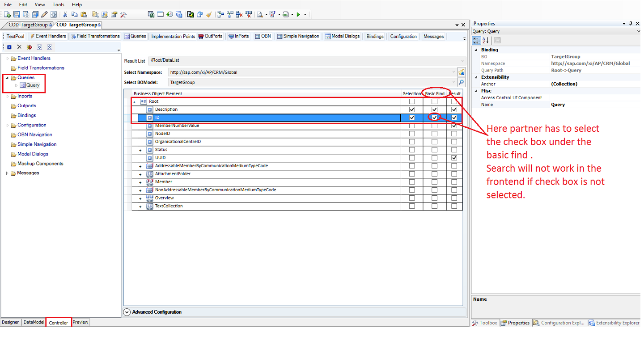This screenshot has height=362, width=644.
Task: Click the Simple Navigation toolbar button
Action: click(298, 36)
